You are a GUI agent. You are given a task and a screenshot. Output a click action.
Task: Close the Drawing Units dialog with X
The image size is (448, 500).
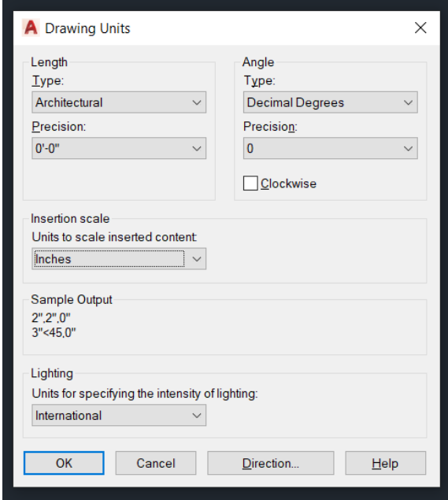(420, 28)
